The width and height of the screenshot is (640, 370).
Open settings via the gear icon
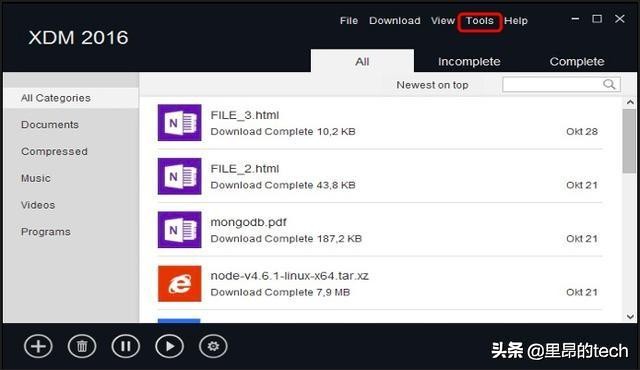pyautogui.click(x=213, y=346)
